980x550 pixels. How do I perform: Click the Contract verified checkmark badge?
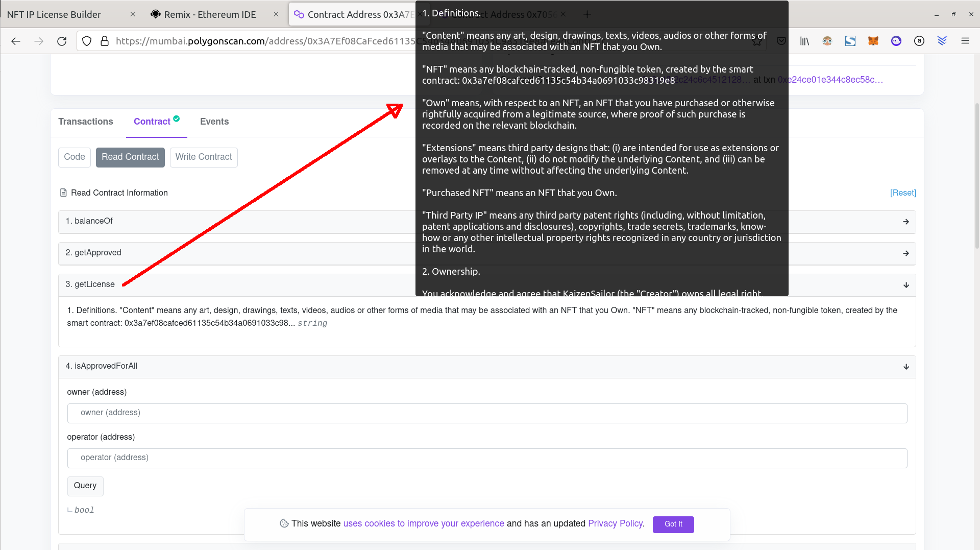coord(177,118)
